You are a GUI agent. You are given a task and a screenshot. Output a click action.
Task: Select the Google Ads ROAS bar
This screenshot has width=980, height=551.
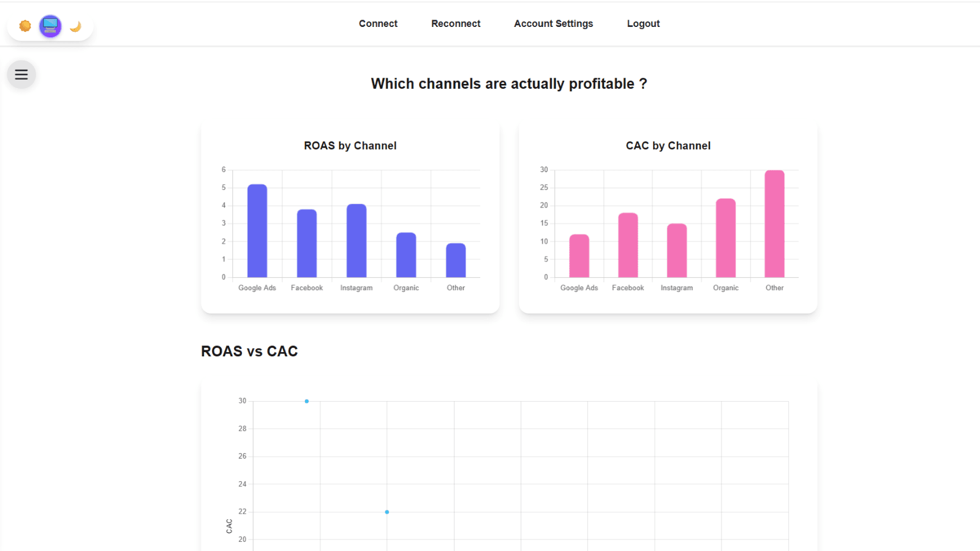[x=257, y=231]
